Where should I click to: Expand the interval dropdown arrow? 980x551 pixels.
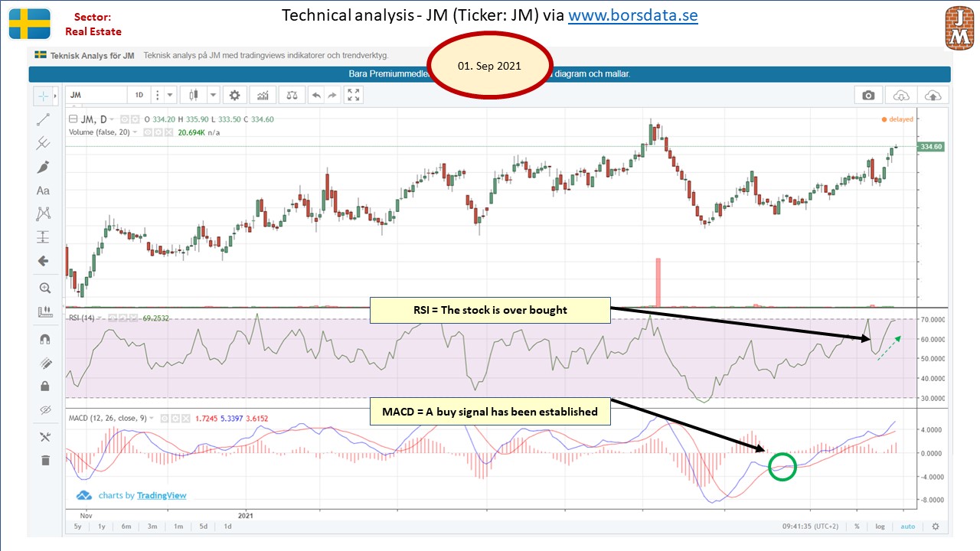169,95
